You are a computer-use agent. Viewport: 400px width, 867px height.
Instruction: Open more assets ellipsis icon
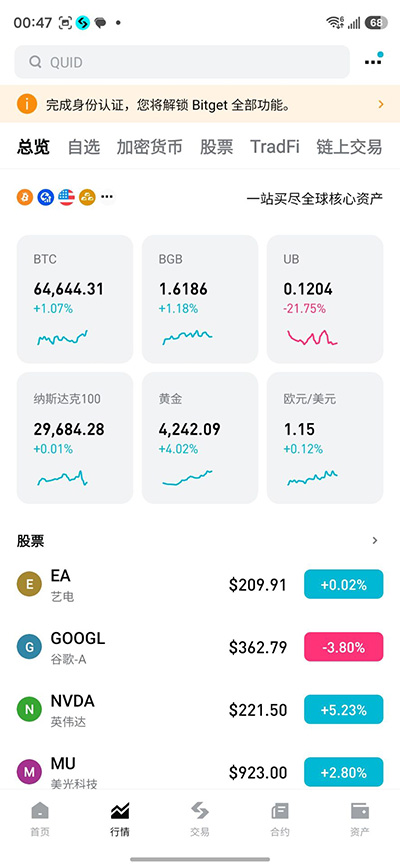click(107, 197)
